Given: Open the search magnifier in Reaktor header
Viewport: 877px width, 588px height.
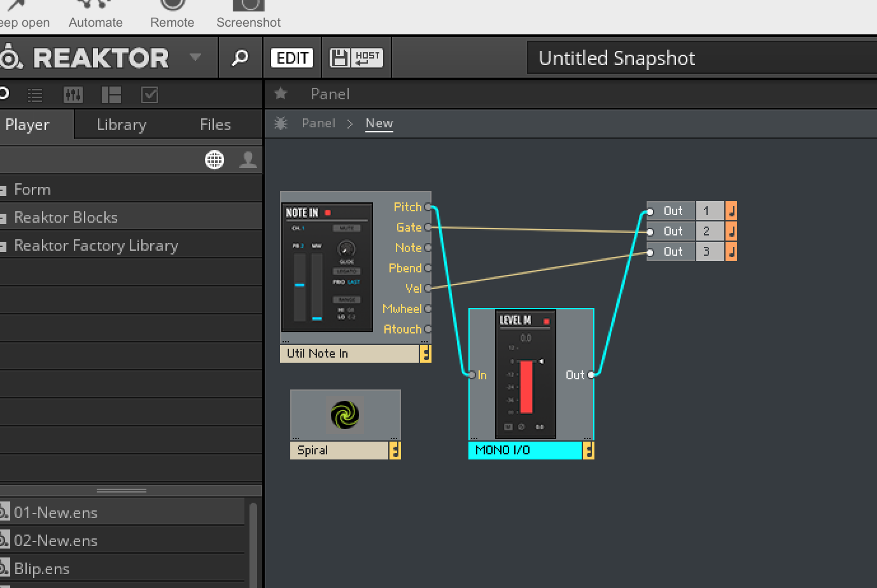Looking at the screenshot, I should 240,58.
